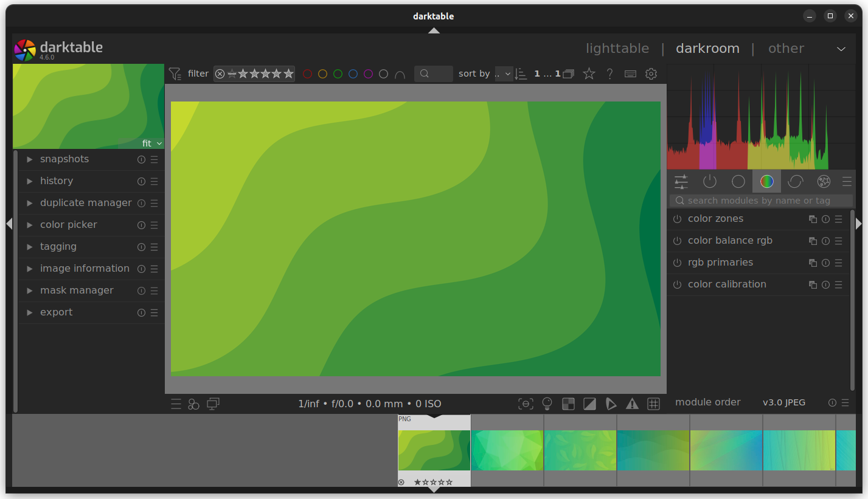Screen dimensions: 868x499
Task: Switch to the other view
Action: (786, 48)
